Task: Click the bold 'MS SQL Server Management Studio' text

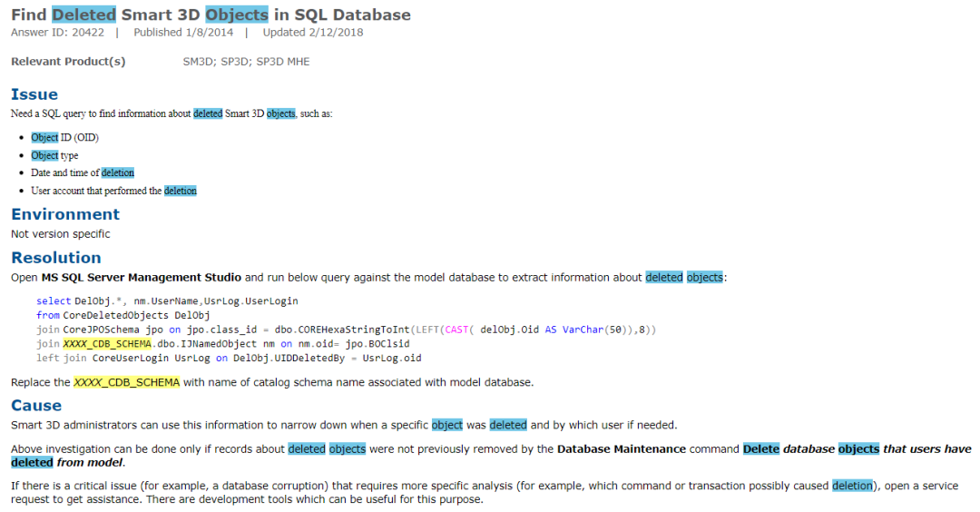Action: 142,278
